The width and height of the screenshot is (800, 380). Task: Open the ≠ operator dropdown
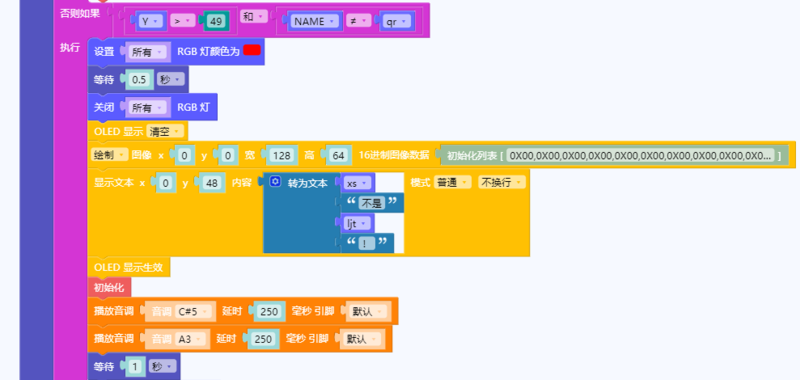tap(358, 21)
